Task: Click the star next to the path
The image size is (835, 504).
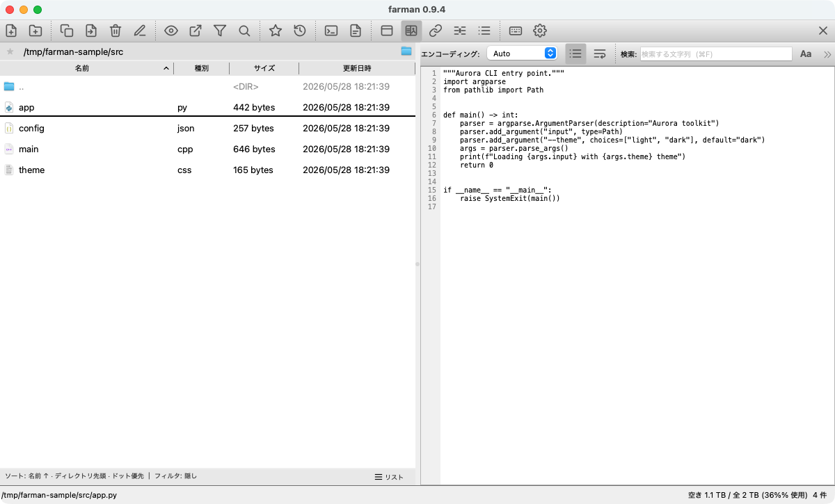Action: click(10, 51)
